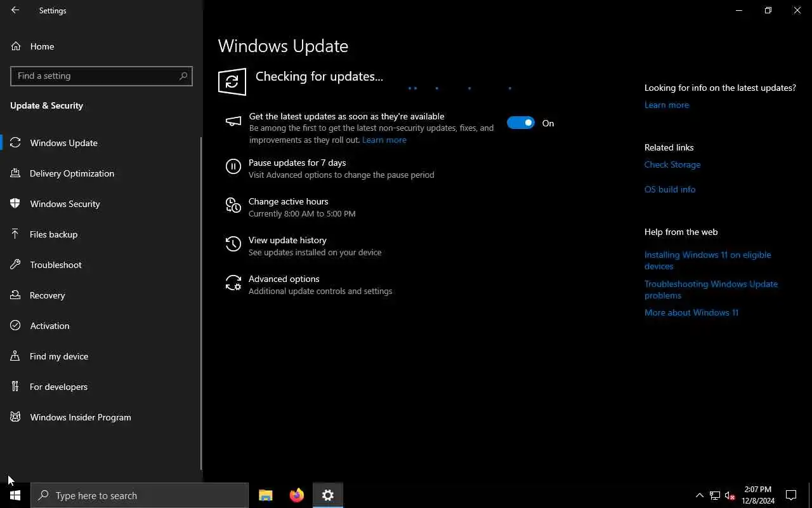812x508 pixels.
Task: Open For developers section
Action: pos(101,387)
